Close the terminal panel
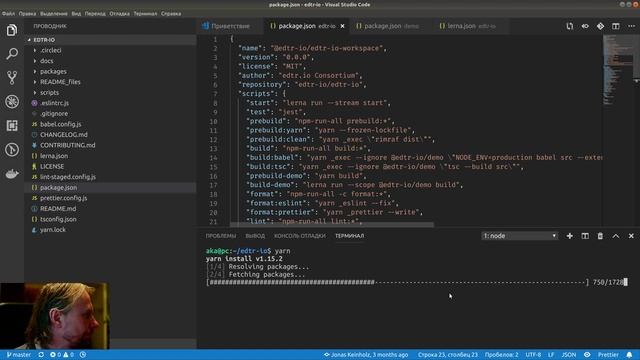This screenshot has width=640, height=360. (631, 236)
